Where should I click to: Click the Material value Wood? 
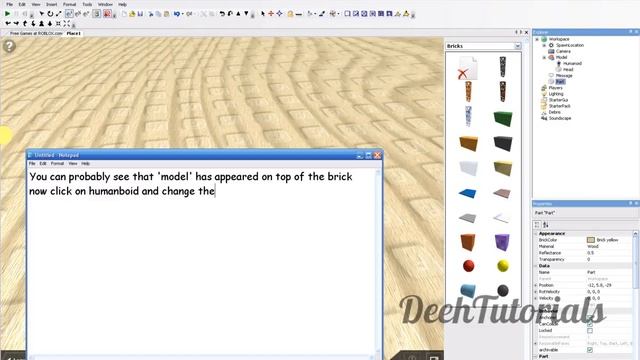pos(593,247)
